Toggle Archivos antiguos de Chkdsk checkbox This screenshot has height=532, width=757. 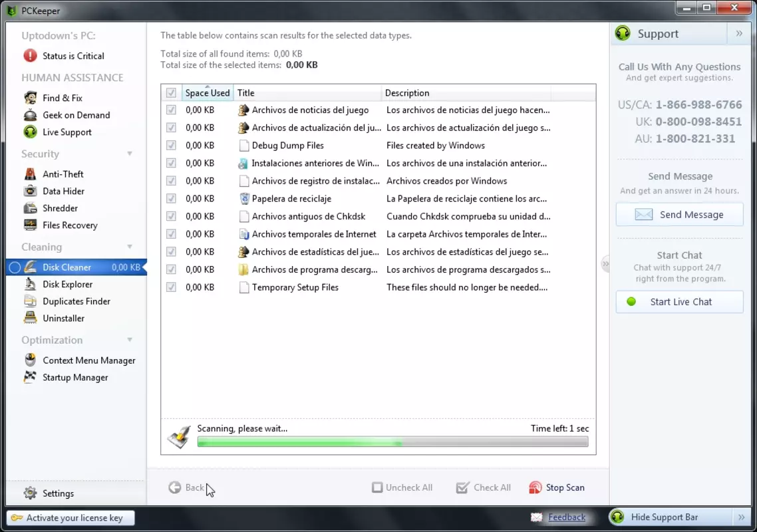tap(171, 216)
